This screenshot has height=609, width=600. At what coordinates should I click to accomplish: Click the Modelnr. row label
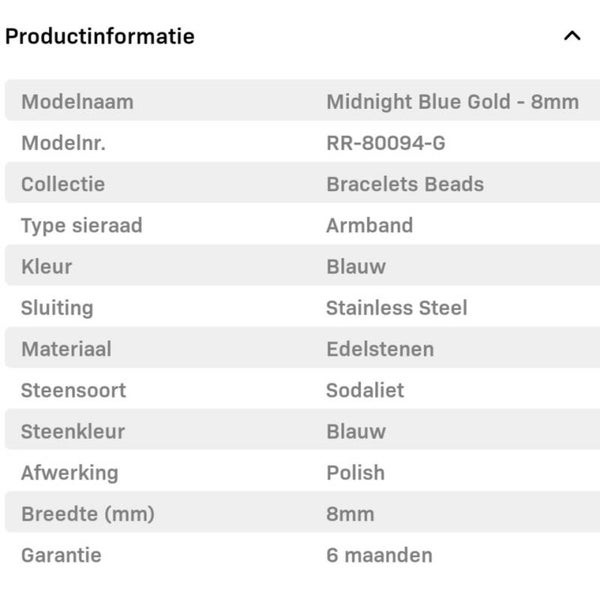[x=63, y=143]
